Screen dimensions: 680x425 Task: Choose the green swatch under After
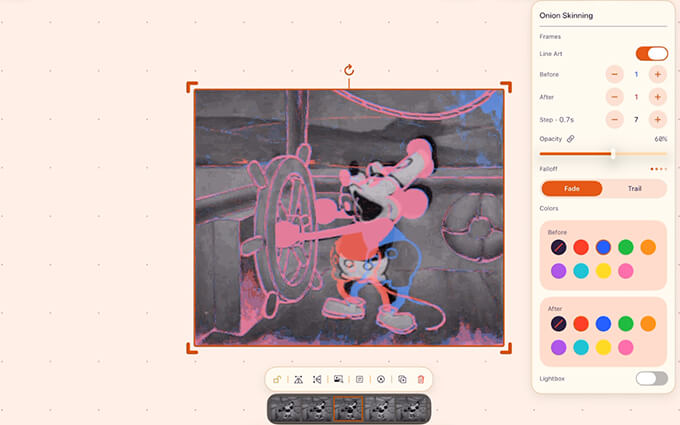626,324
